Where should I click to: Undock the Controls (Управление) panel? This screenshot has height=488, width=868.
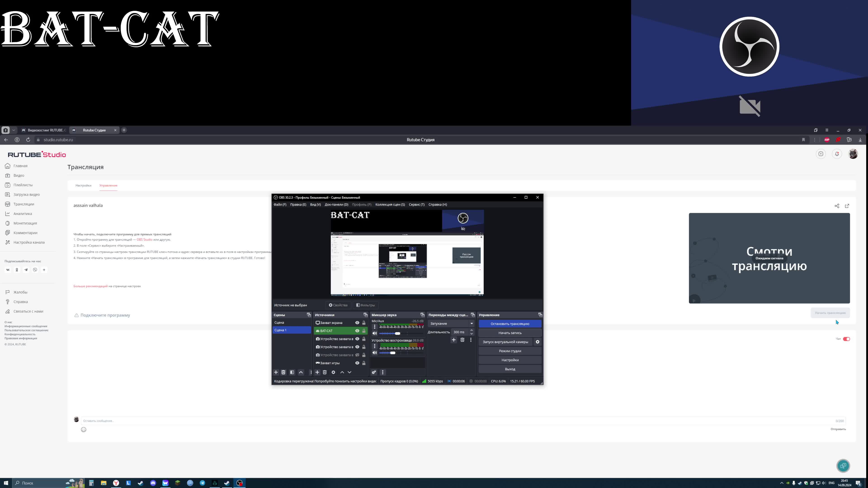coord(540,315)
